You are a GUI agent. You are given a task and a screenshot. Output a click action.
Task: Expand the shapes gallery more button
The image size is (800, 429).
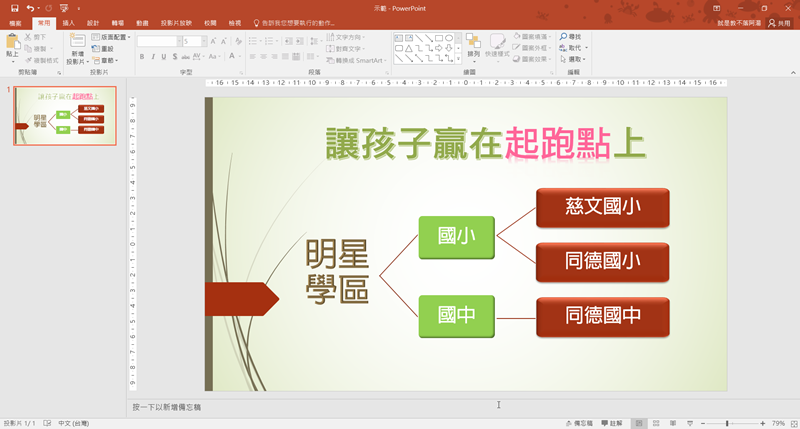coord(458,59)
